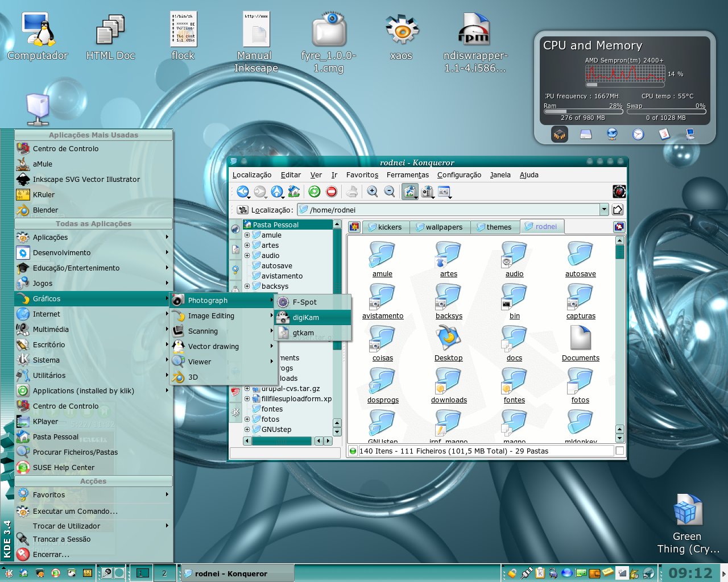Launch F-Spot from the Photograph submenu

click(x=313, y=302)
